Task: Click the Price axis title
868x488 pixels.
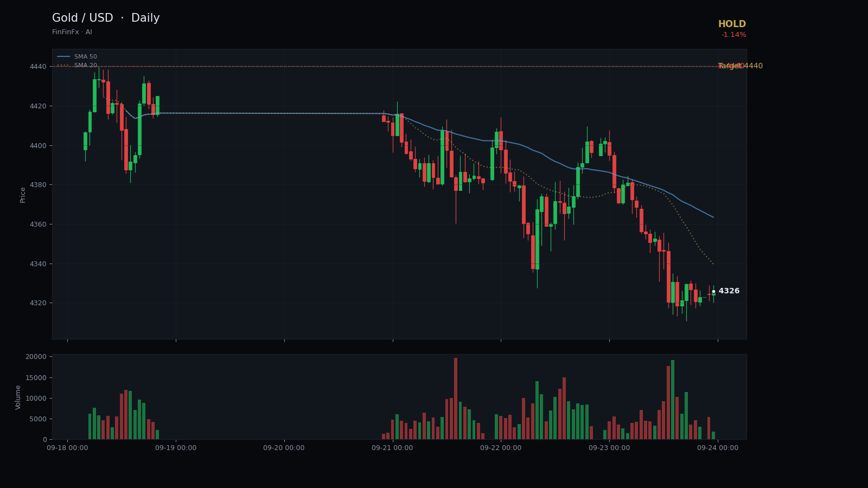Action: 23,195
